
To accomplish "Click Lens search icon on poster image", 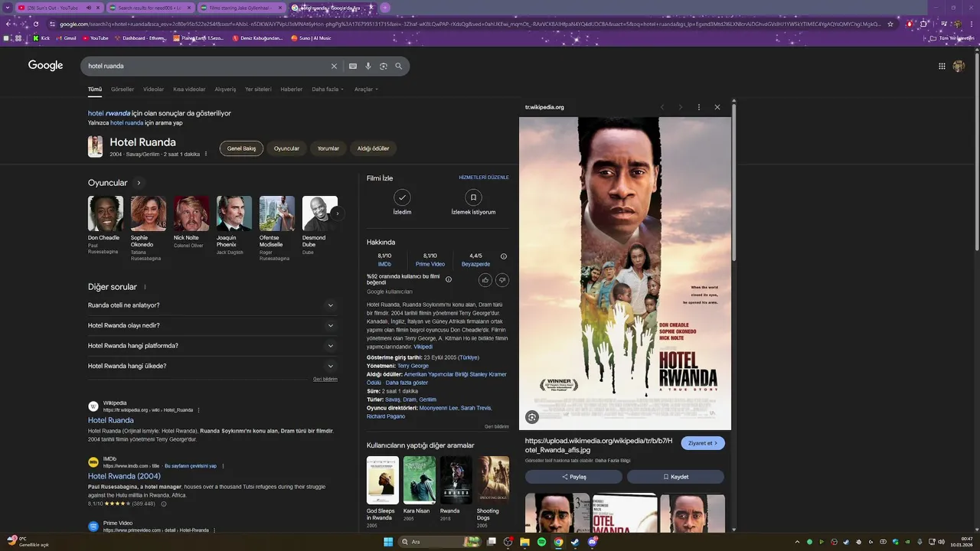I will point(532,417).
